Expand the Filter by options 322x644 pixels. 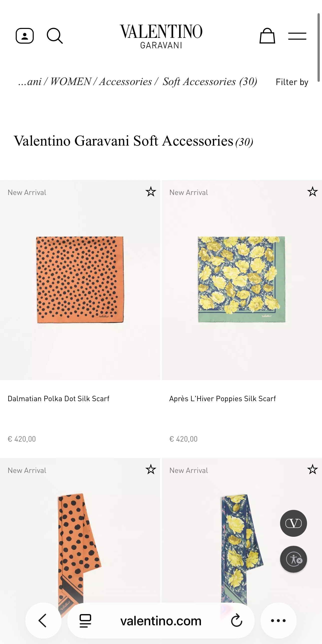(292, 82)
